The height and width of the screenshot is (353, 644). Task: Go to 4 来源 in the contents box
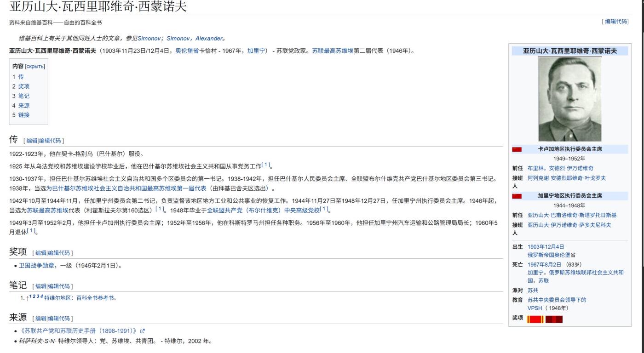click(21, 105)
